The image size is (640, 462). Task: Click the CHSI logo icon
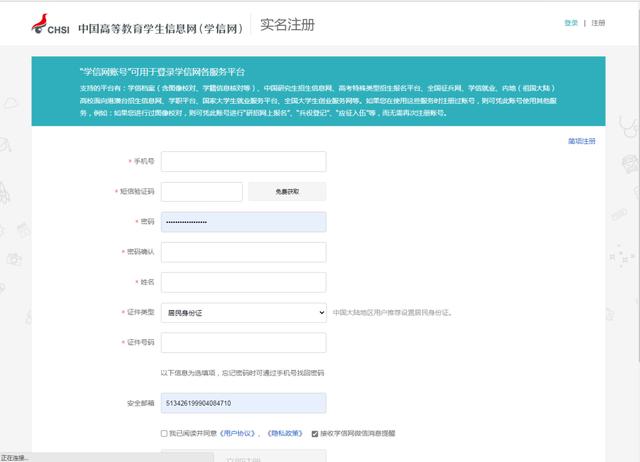50,24
